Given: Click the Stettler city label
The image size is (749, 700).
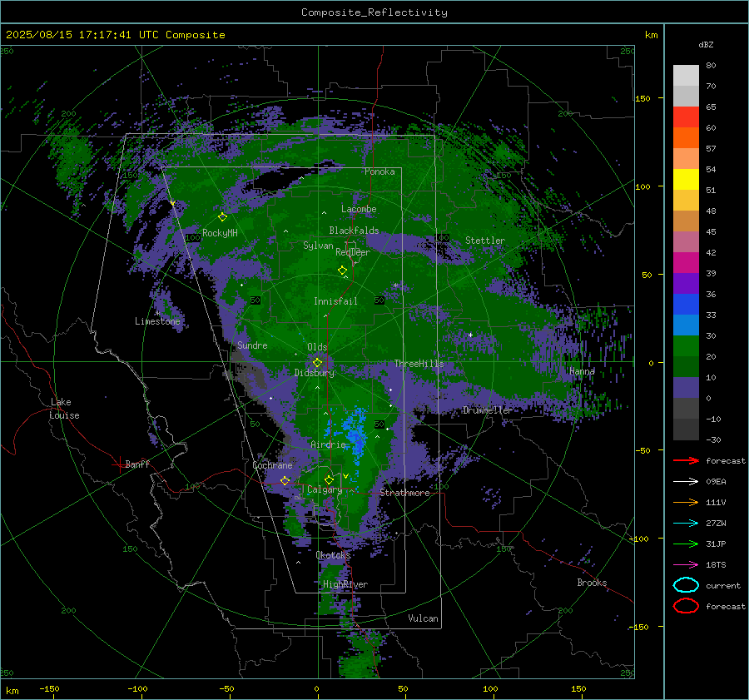Looking at the screenshot, I should 485,241.
